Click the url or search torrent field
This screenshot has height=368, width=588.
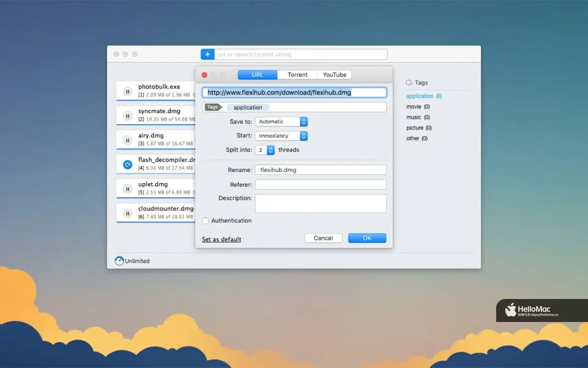click(301, 54)
